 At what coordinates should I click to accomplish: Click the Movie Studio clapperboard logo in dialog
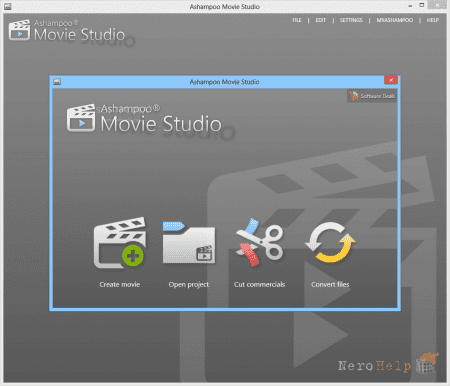(x=81, y=118)
